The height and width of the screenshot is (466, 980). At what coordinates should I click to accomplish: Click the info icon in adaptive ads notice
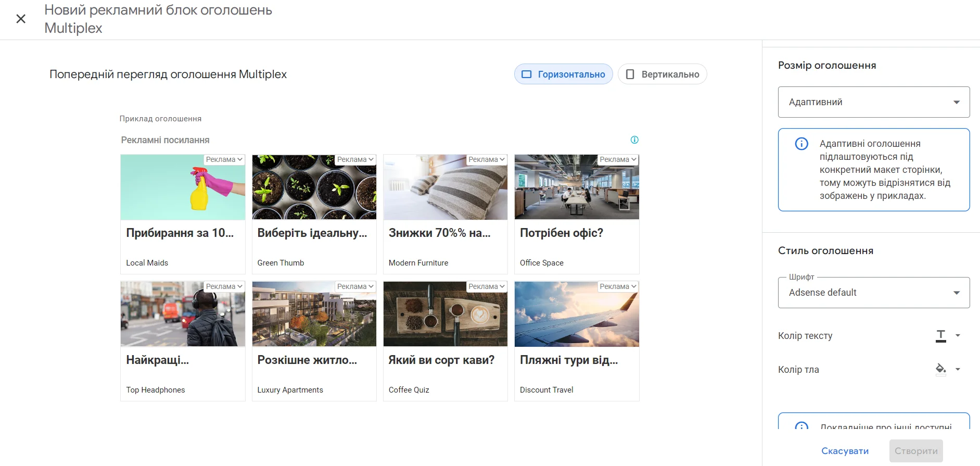pos(801,144)
